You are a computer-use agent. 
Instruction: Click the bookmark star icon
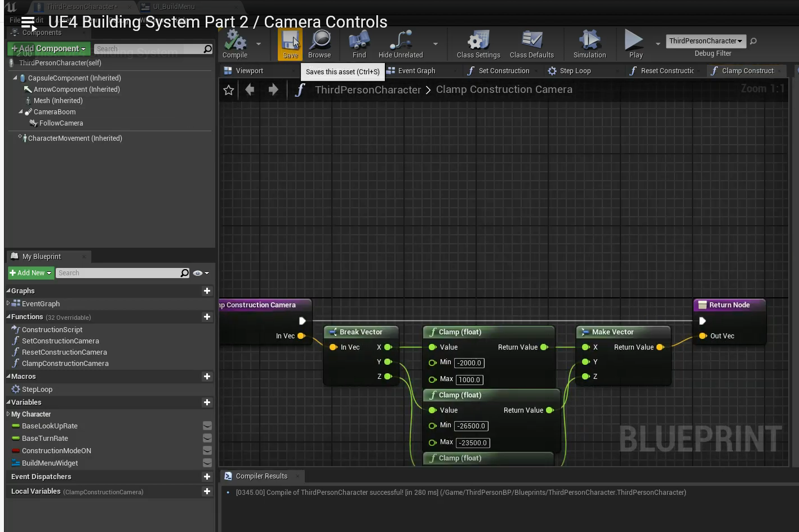(229, 90)
